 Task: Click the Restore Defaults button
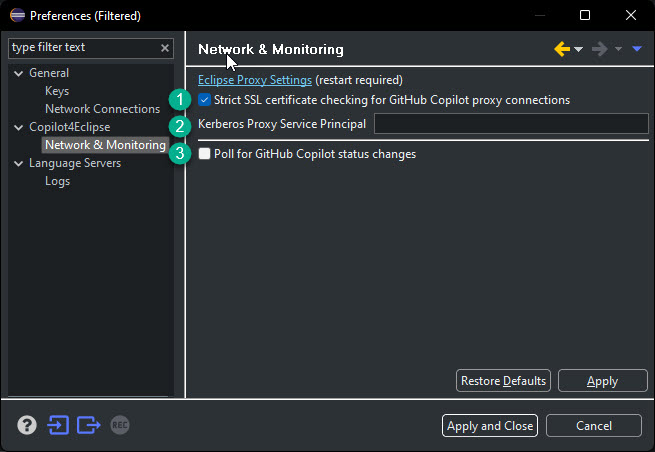click(x=503, y=381)
